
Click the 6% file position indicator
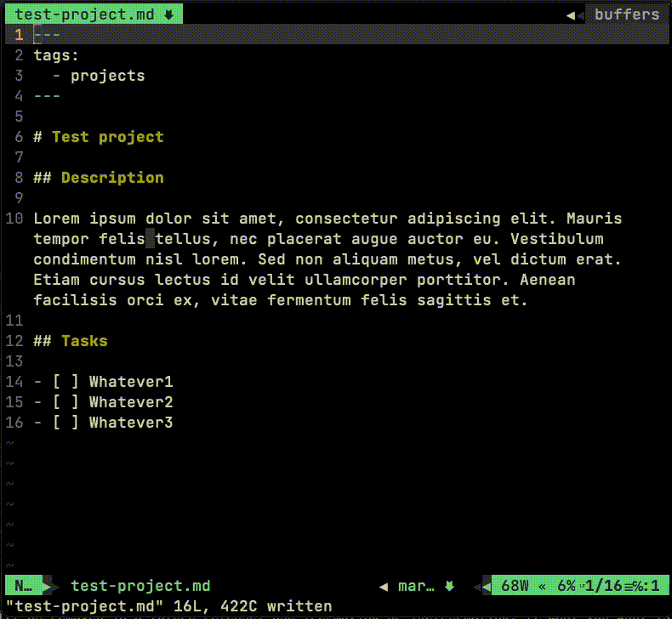point(567,586)
